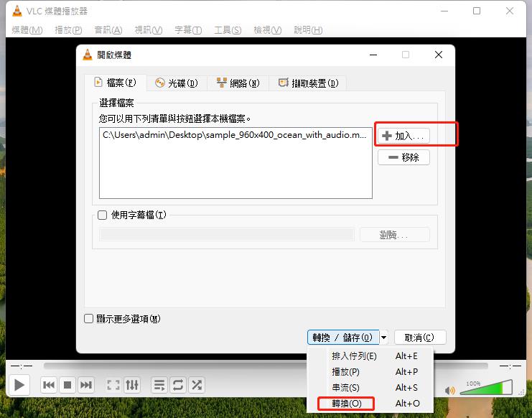Toggle the dropdown arrow beside 轉換 / 儲存
Screen dimensions: 532x418
[383, 338]
